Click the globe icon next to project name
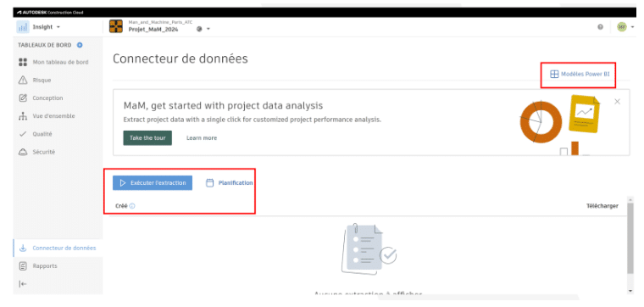 point(199,29)
